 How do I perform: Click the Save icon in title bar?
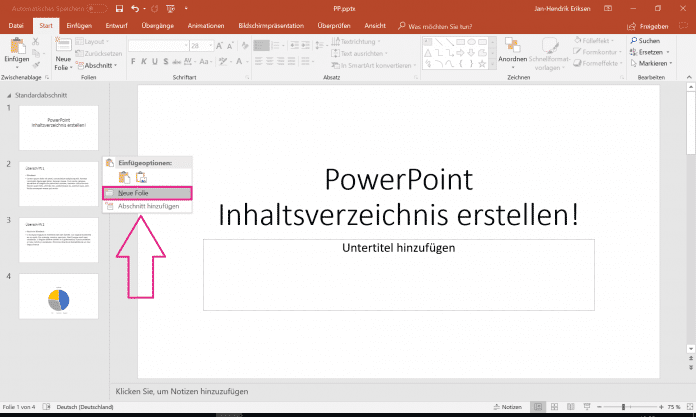click(x=118, y=8)
